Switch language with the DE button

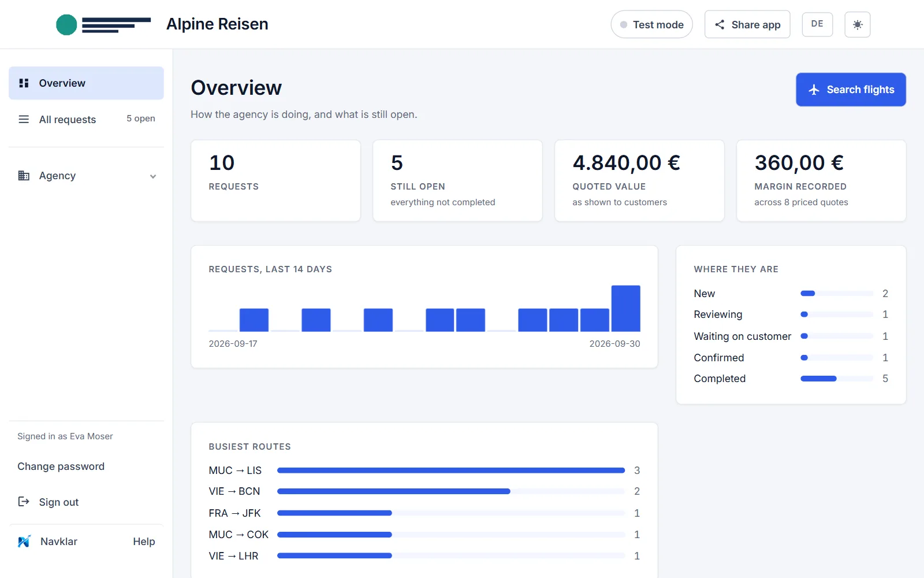point(817,24)
